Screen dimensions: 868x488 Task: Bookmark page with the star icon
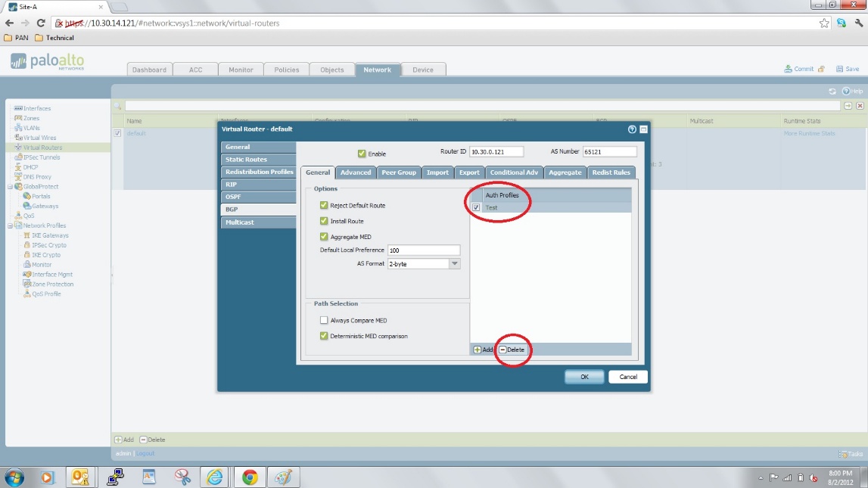click(824, 23)
